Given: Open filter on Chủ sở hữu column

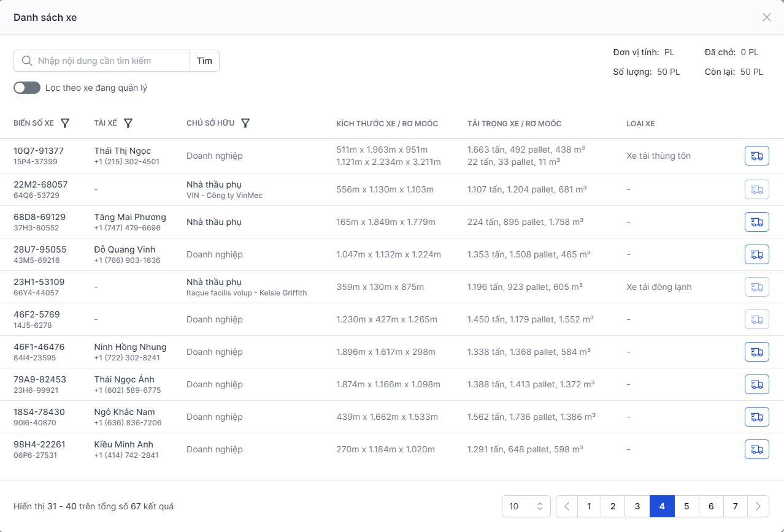Looking at the screenshot, I should pyautogui.click(x=245, y=123).
